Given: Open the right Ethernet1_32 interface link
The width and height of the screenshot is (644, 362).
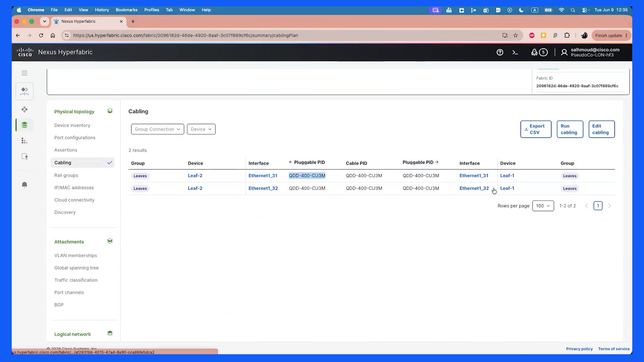Looking at the screenshot, I should point(474,188).
